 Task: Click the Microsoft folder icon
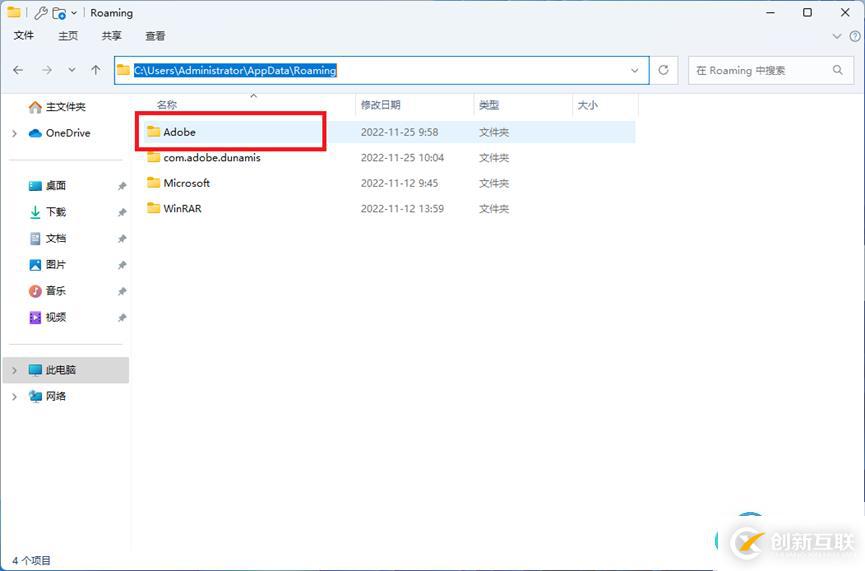click(x=153, y=183)
